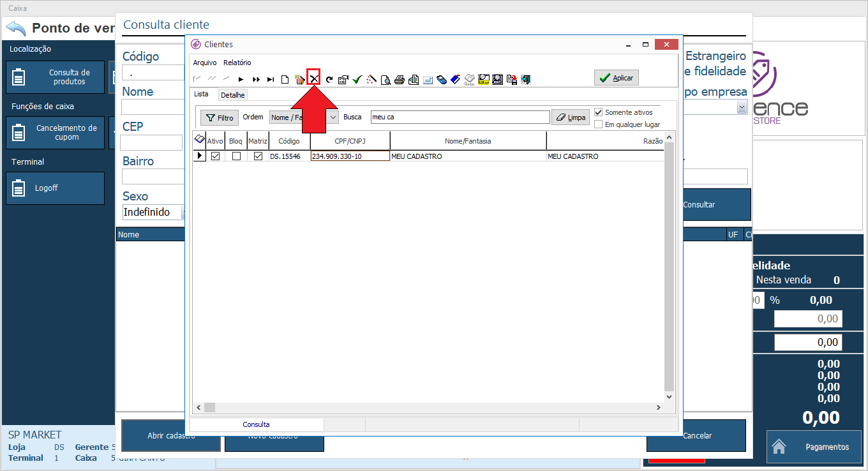The image size is (868, 471).
Task: Open the properties checklist icon in toolbar
Action: click(343, 80)
